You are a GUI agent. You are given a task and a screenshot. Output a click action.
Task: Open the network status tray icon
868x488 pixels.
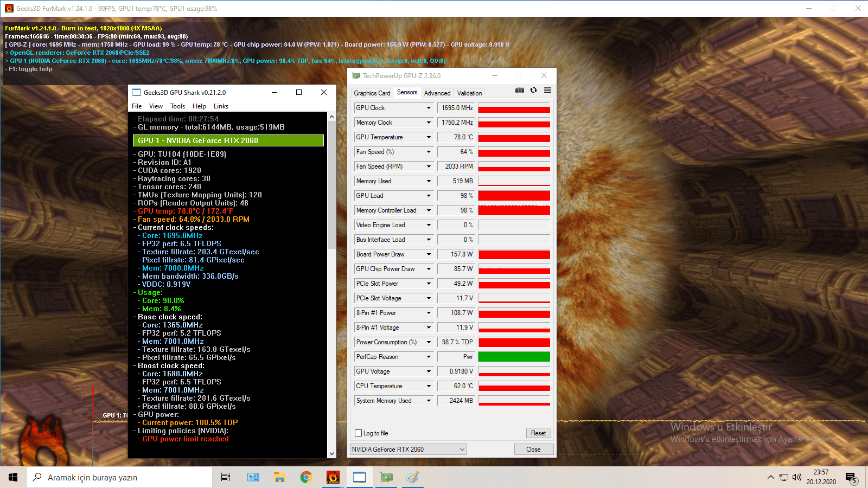784,477
